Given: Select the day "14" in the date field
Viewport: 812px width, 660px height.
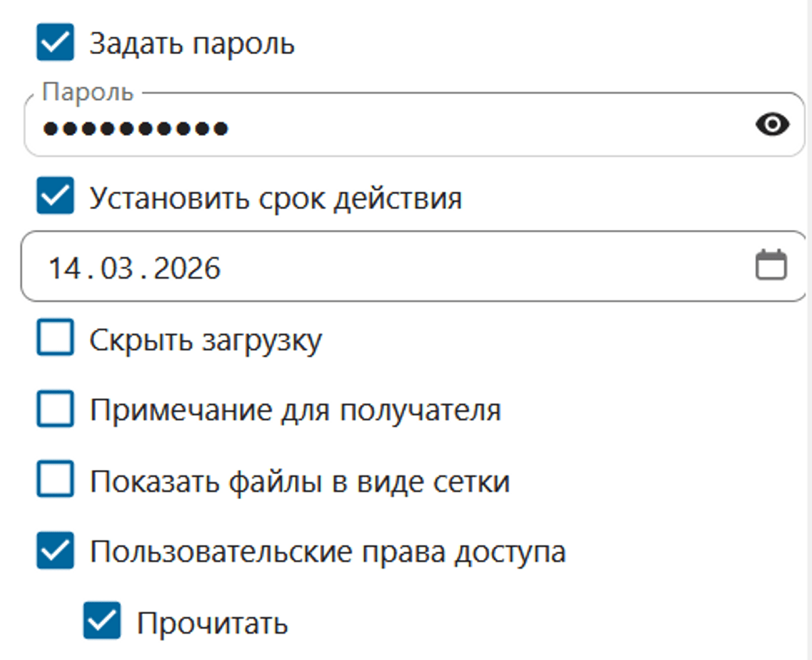Looking at the screenshot, I should point(64,268).
